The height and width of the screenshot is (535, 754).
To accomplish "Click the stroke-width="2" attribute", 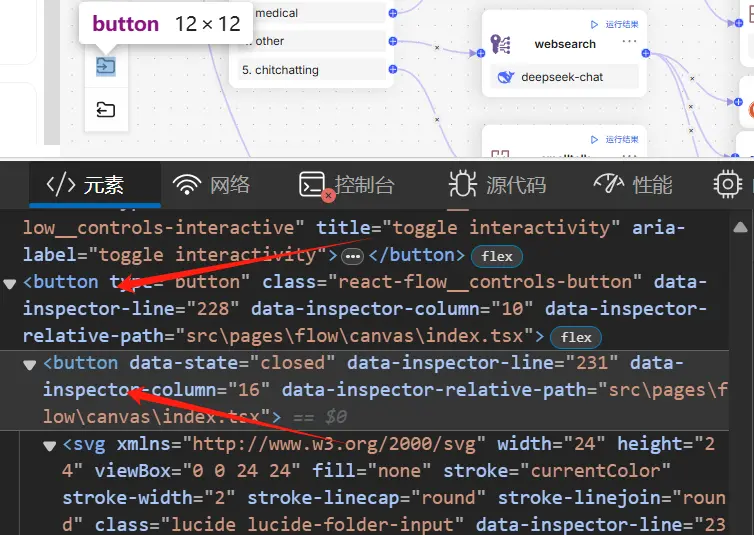I will (x=149, y=498).
